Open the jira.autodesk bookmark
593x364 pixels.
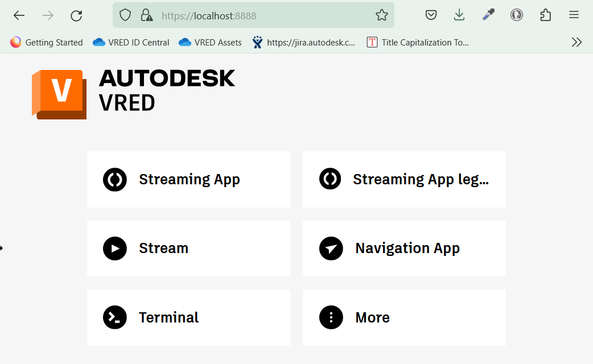[304, 42]
